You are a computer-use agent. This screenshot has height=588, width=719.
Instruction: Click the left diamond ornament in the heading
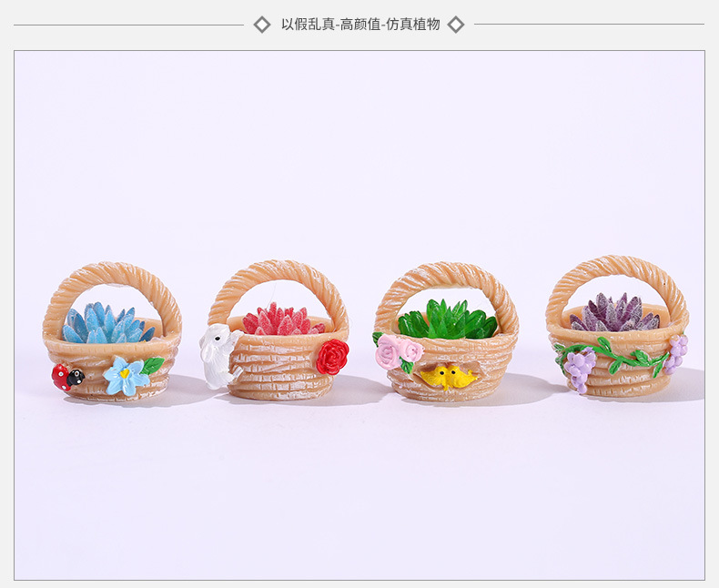262,25
